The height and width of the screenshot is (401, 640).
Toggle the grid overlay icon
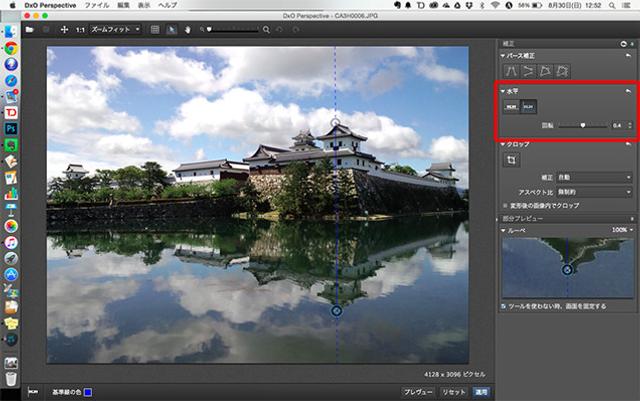pos(155,29)
